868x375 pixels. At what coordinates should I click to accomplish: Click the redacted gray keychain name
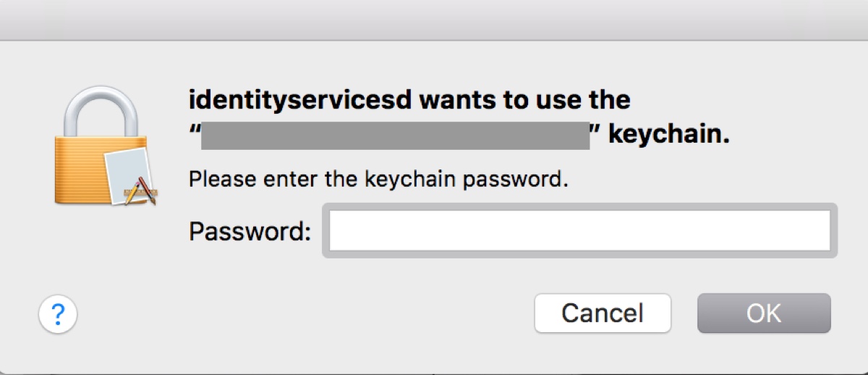coord(396,135)
